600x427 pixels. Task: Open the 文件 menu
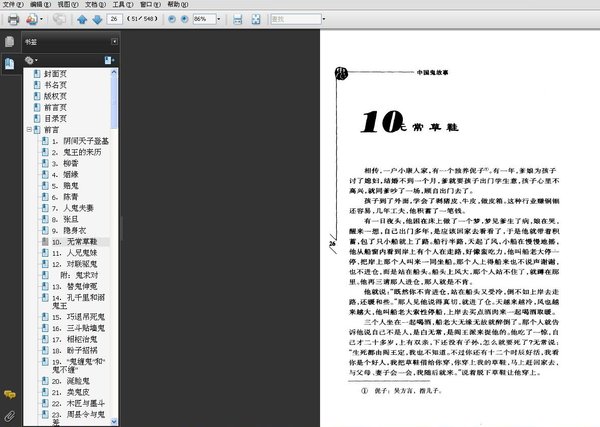point(12,4)
